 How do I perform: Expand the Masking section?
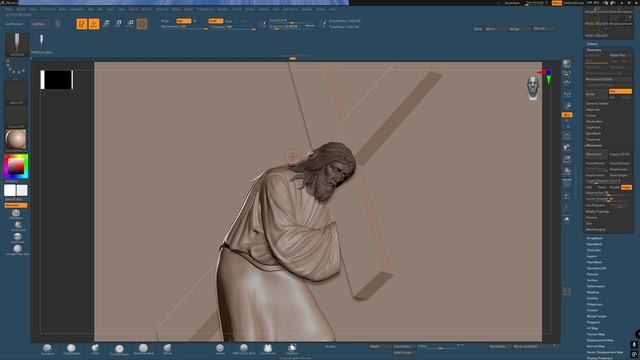click(593, 292)
